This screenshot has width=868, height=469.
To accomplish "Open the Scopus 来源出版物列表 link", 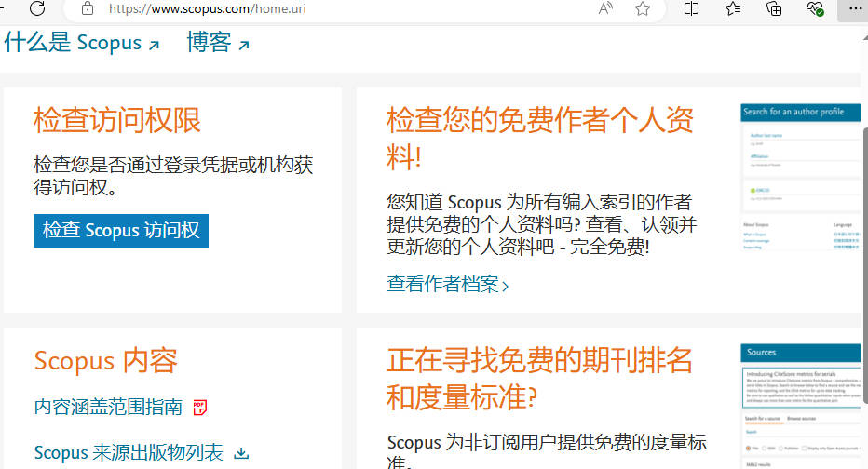I will 129,452.
